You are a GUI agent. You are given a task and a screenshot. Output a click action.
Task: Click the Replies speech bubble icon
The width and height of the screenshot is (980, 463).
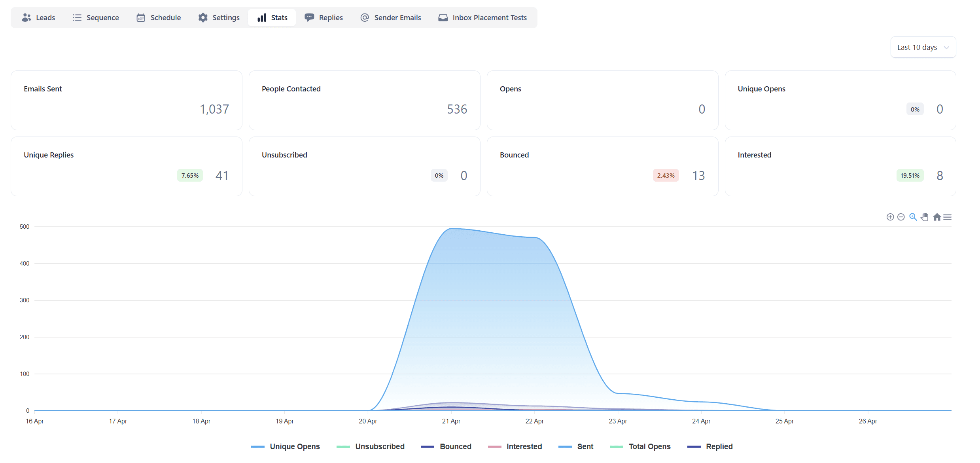pos(309,17)
